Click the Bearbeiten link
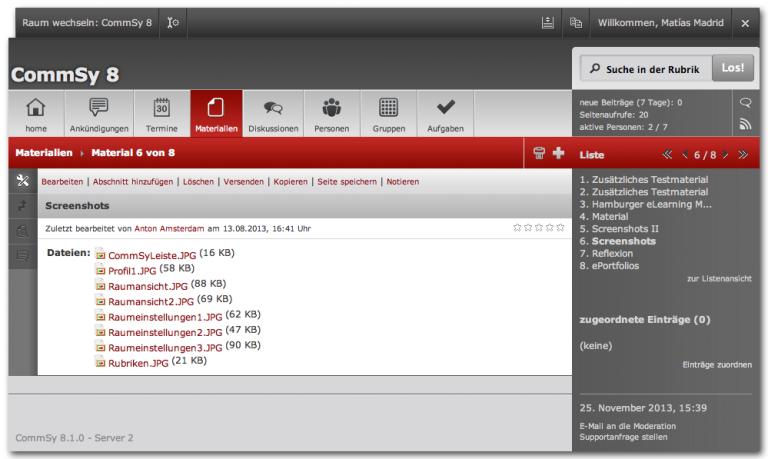Viewport: 768px width, 459px height. [62, 182]
